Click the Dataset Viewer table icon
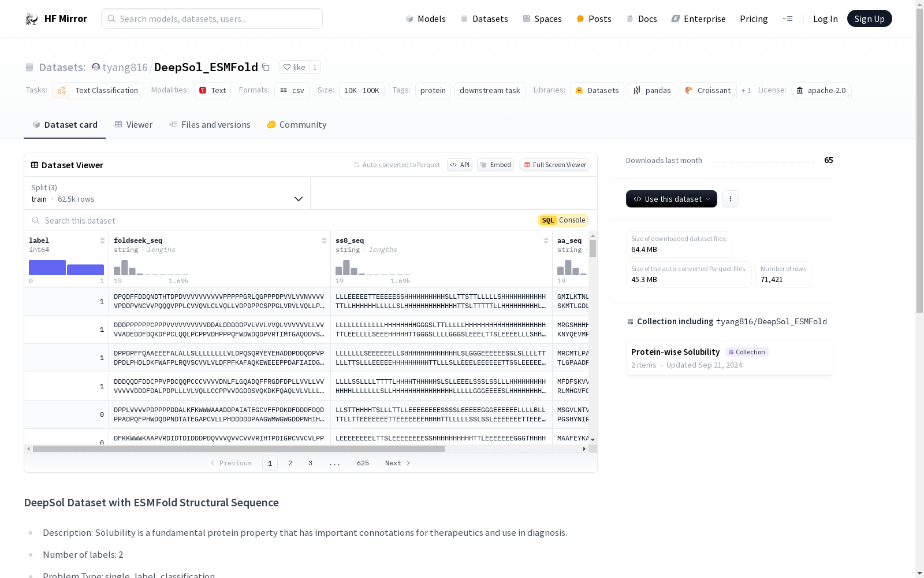The height and width of the screenshot is (578, 924). (x=35, y=165)
